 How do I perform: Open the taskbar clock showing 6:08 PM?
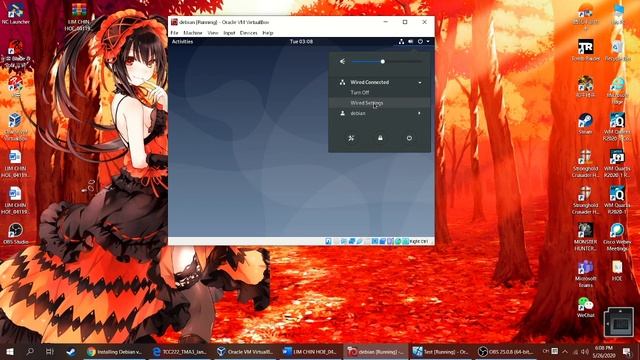pyautogui.click(x=604, y=351)
